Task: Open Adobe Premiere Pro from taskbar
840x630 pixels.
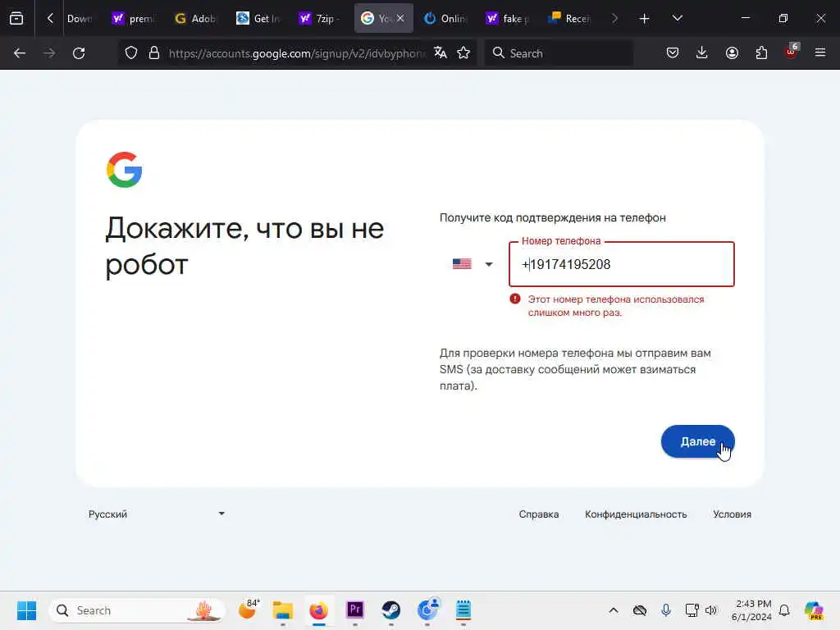Action: point(354,610)
